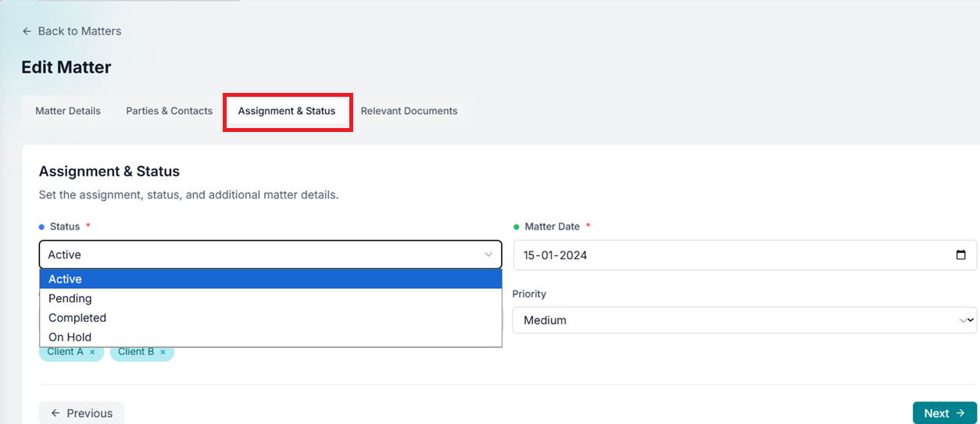Click the Matter Date field 15-01-2024
The height and width of the screenshot is (424, 980).
(745, 255)
